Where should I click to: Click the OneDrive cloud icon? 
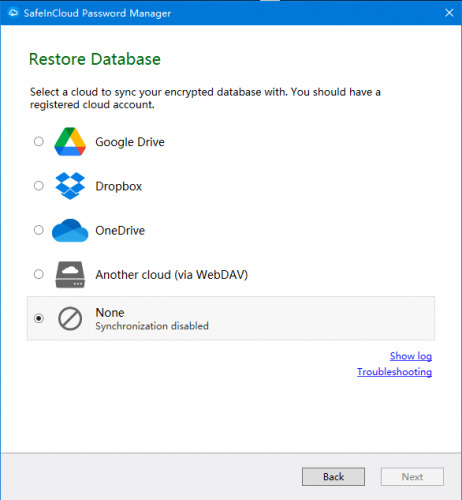pyautogui.click(x=70, y=230)
